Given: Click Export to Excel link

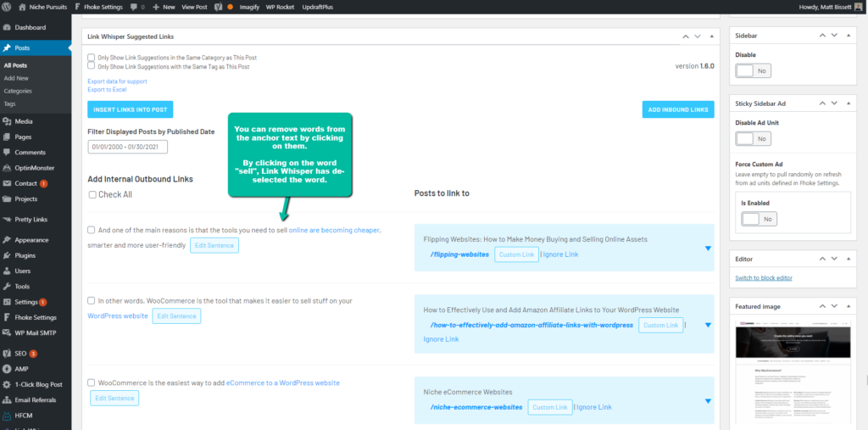Looking at the screenshot, I should pos(107,89).
